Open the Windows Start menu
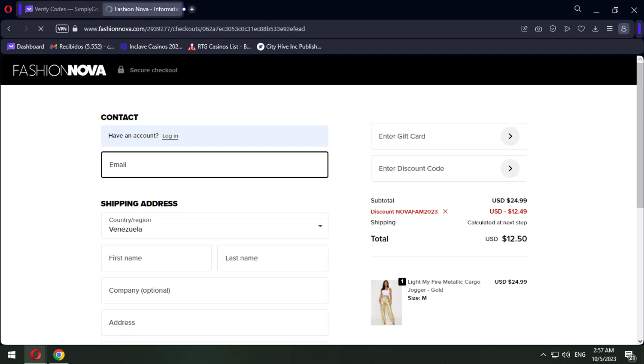 tap(12, 355)
